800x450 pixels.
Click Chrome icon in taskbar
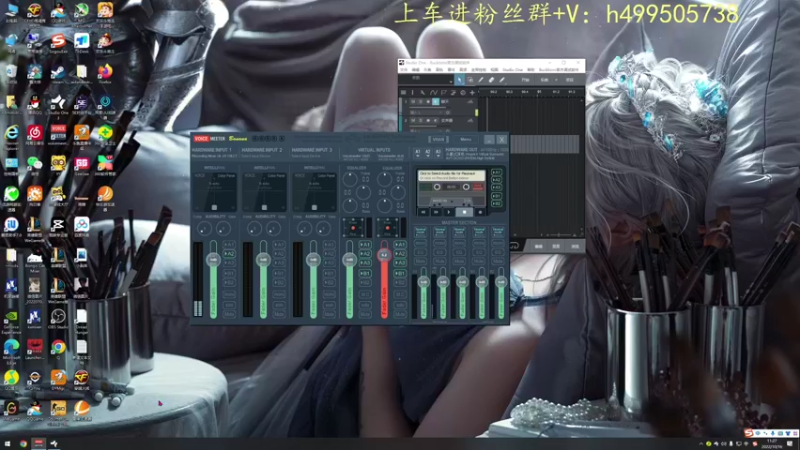pyautogui.click(x=23, y=444)
